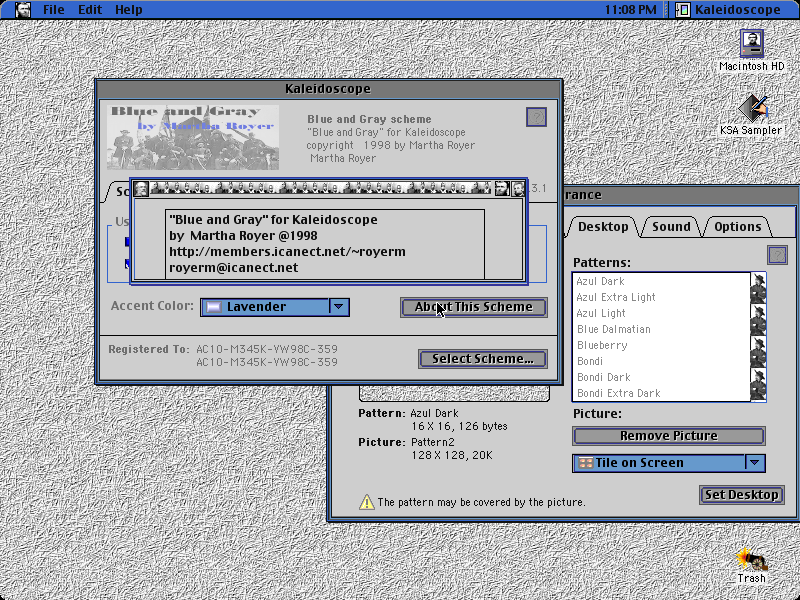Viewport: 800px width, 600px height.
Task: Select the Blue Dalmatian pattern
Action: (661, 329)
